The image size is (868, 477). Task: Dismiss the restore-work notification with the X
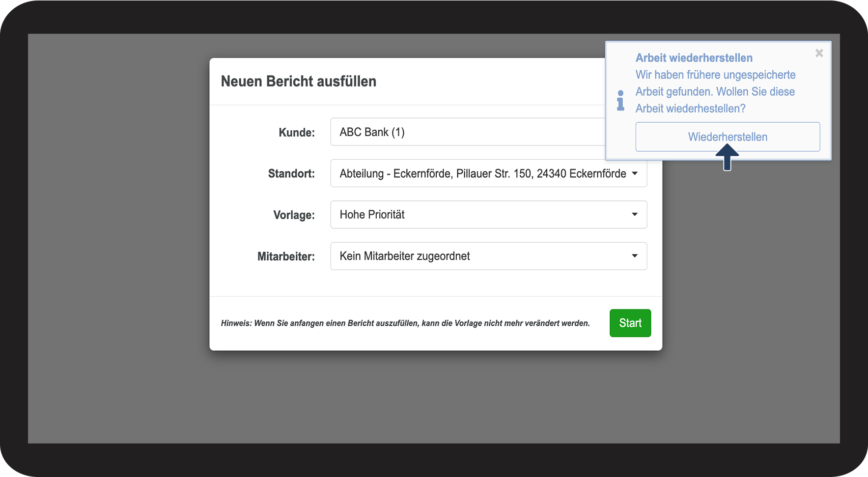click(x=819, y=53)
